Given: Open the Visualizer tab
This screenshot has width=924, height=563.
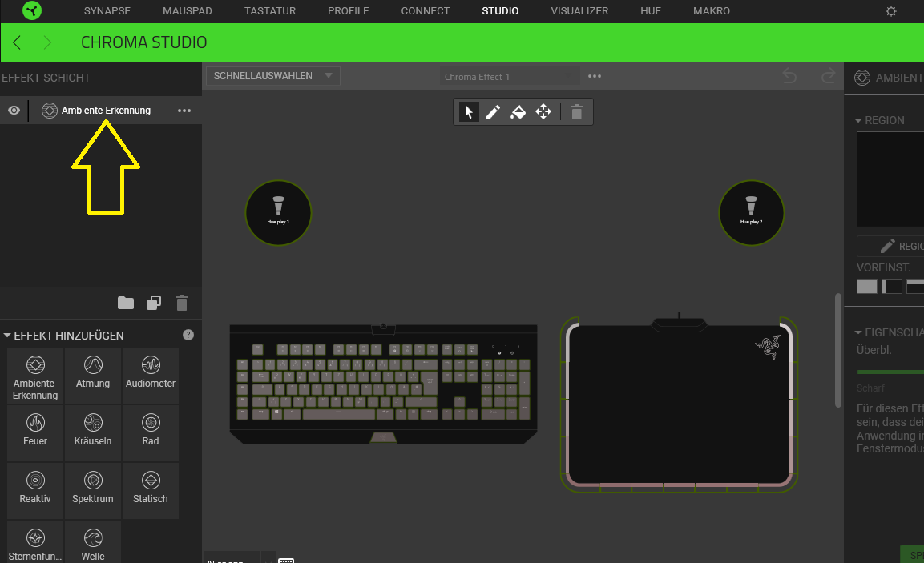Looking at the screenshot, I should tap(580, 11).
